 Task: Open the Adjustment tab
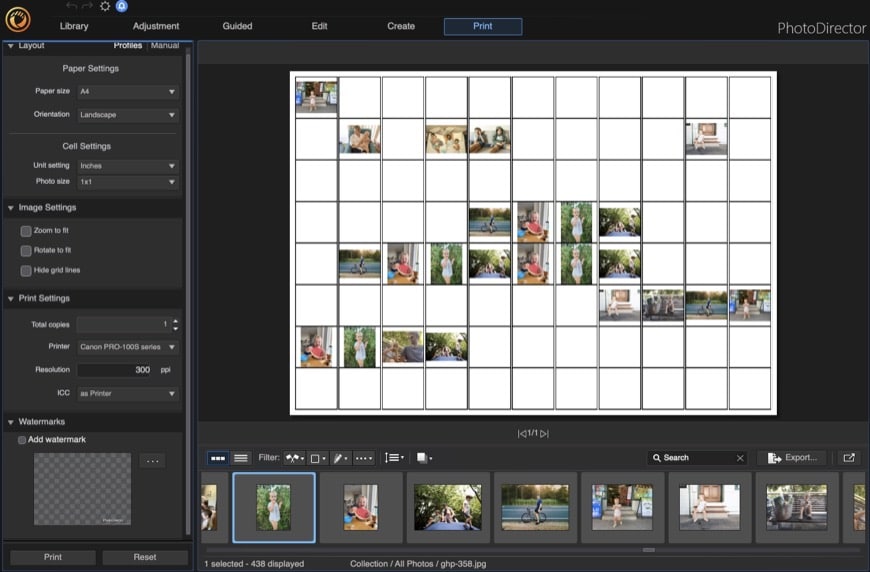tap(156, 26)
